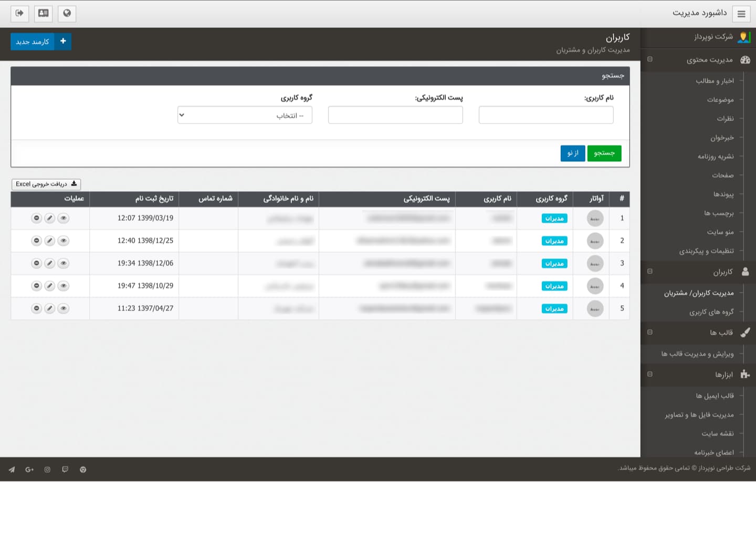756x551 pixels.
Task: Click the دریافت خروجی Excel export button
Action: coord(46,184)
